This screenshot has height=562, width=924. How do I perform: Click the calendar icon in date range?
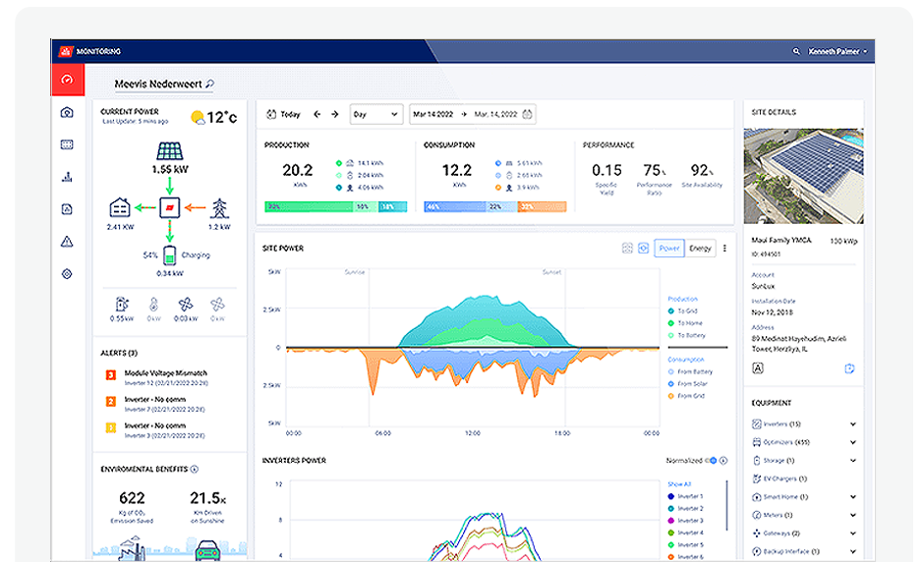(x=528, y=114)
